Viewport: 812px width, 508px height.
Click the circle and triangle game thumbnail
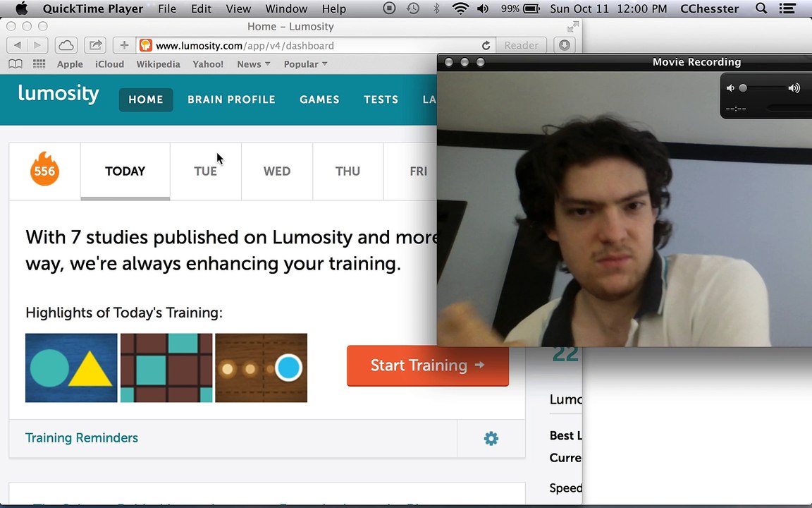pyautogui.click(x=71, y=368)
